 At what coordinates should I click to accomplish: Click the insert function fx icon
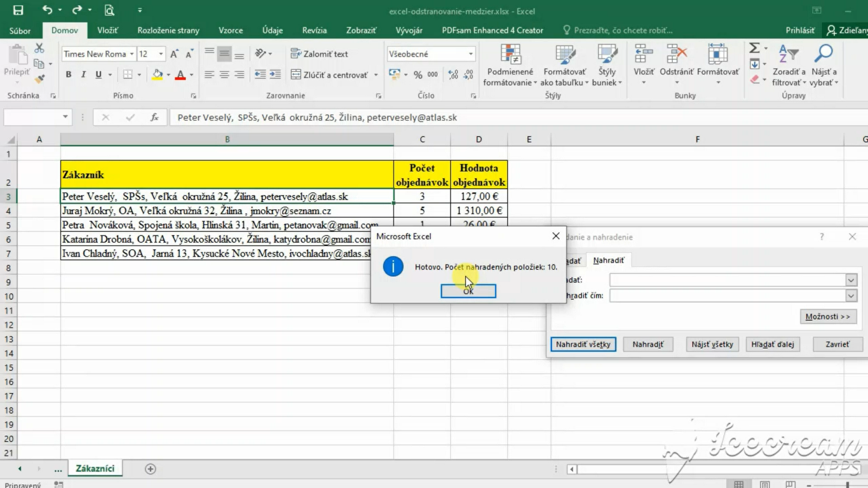[x=154, y=118]
